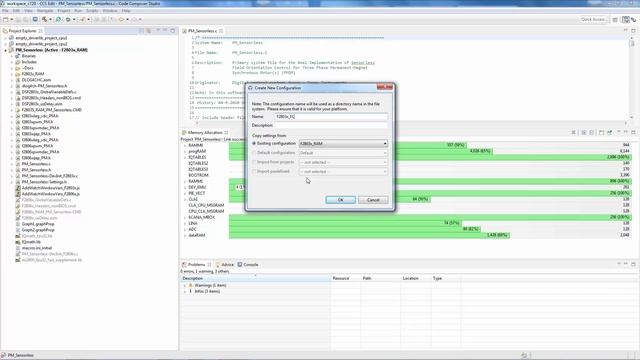Open the Help menu
640x360 pixels.
tap(126, 11)
